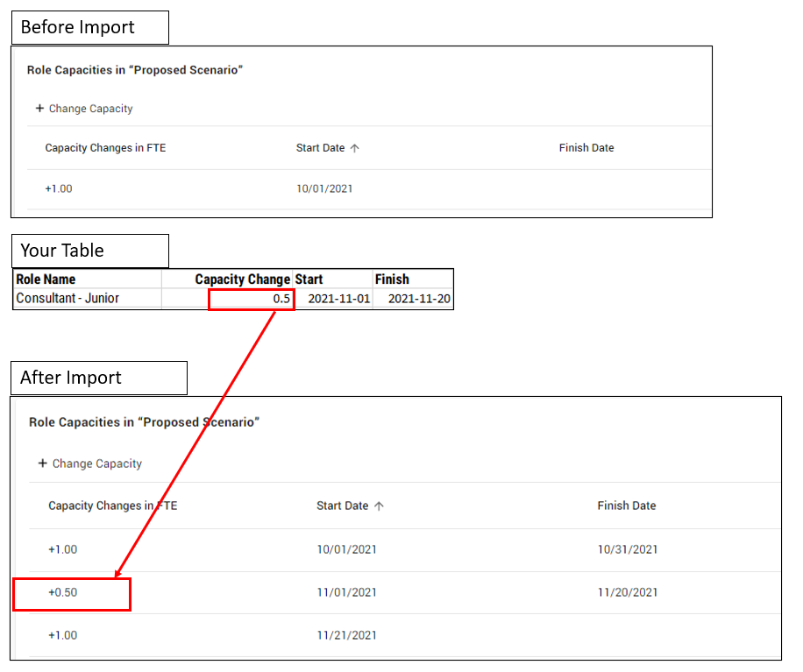This screenshot has height=672, width=803.
Task: Select the highlighted +0.50 capacity row value
Action: 63,592
